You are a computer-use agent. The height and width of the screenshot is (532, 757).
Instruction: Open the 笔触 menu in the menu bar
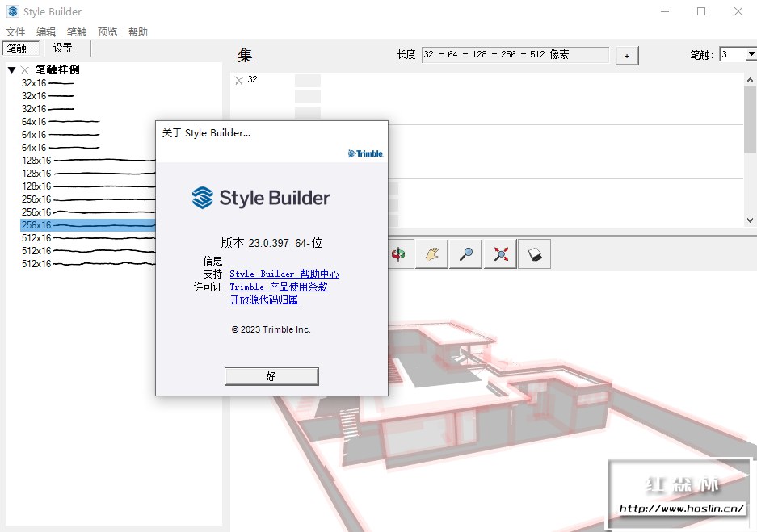76,31
